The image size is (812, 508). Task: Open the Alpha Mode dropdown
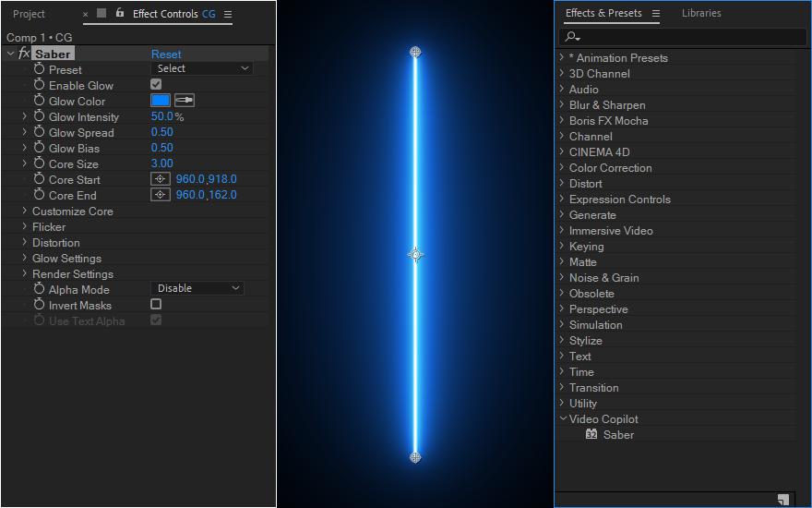[197, 288]
